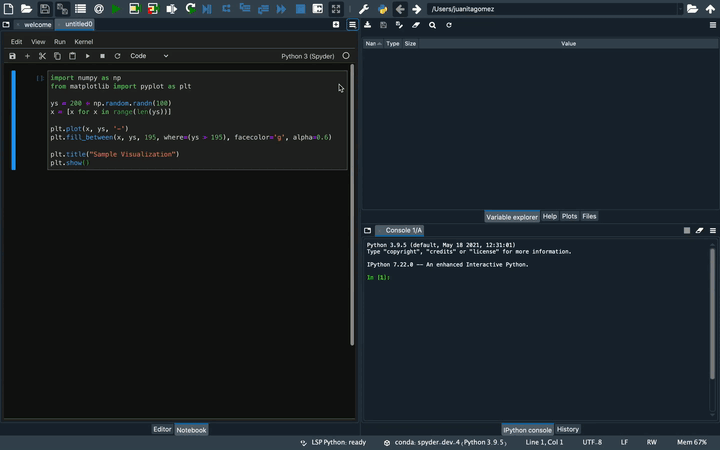The width and height of the screenshot is (720, 450).
Task: Switch to the Plots pane tab
Action: click(569, 216)
